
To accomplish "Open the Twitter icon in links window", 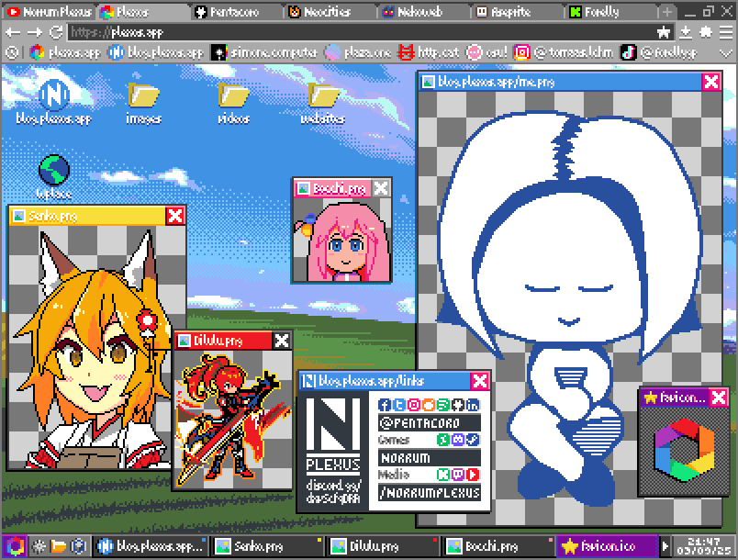I will coord(399,405).
